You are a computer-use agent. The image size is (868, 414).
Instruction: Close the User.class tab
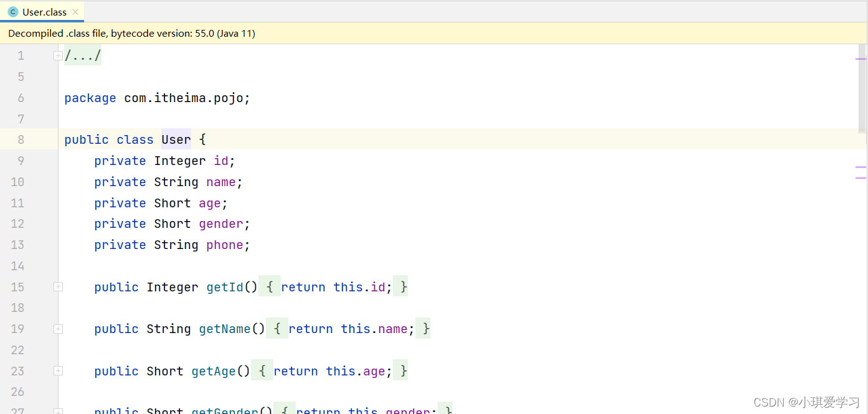(75, 12)
